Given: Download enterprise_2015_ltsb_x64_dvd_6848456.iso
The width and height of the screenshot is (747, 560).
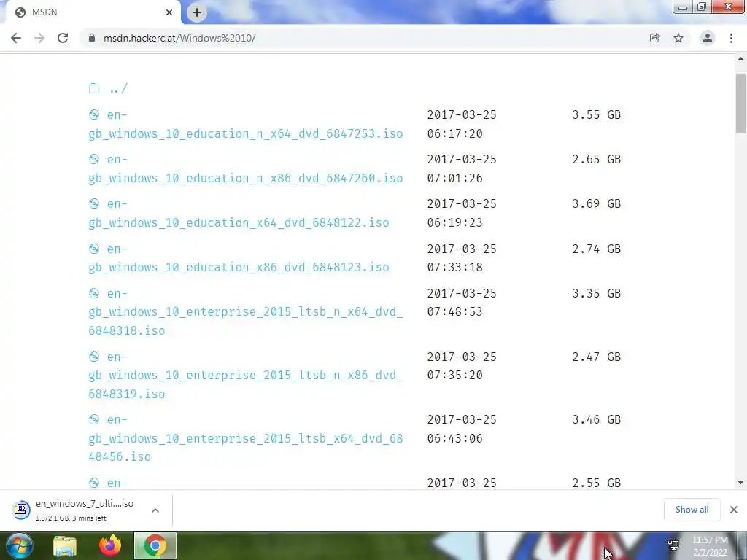Looking at the screenshot, I should coord(245,438).
